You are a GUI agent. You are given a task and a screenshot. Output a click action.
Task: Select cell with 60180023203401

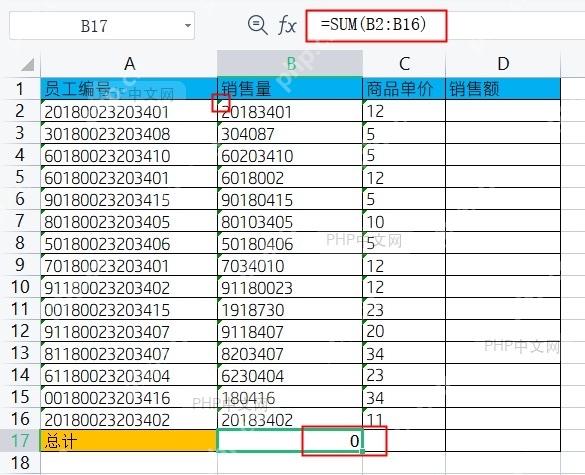[129, 176]
